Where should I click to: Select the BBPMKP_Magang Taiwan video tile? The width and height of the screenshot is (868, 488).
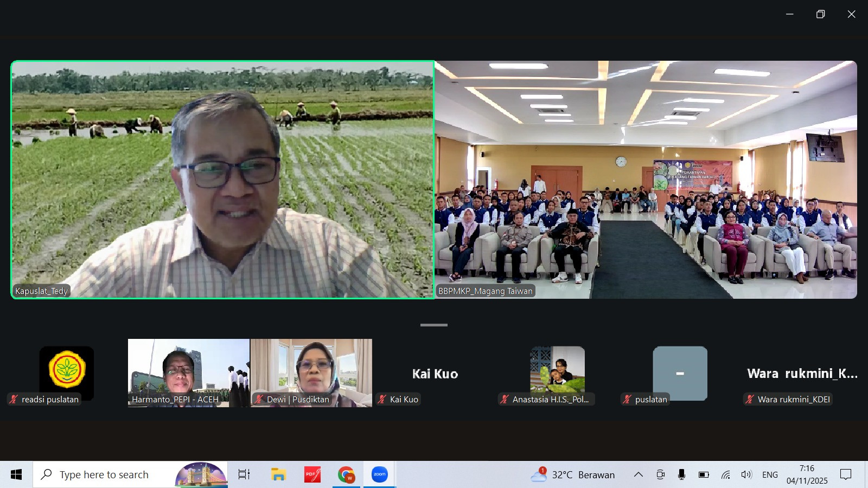coord(646,179)
